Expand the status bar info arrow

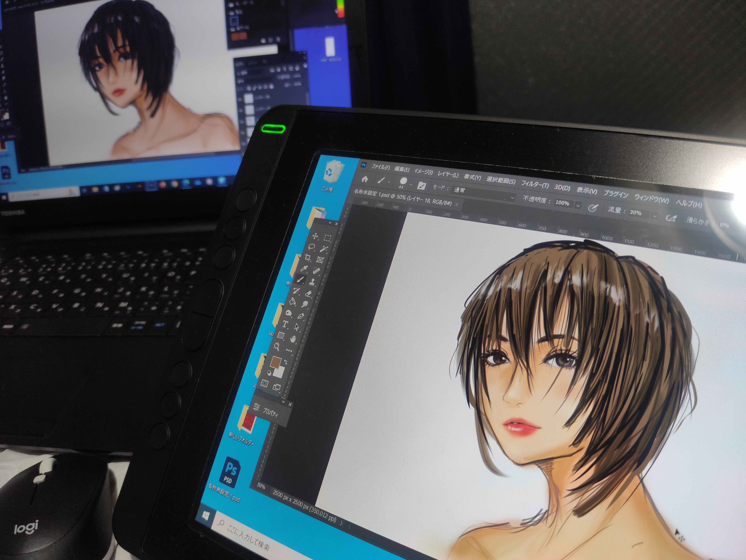(341, 523)
